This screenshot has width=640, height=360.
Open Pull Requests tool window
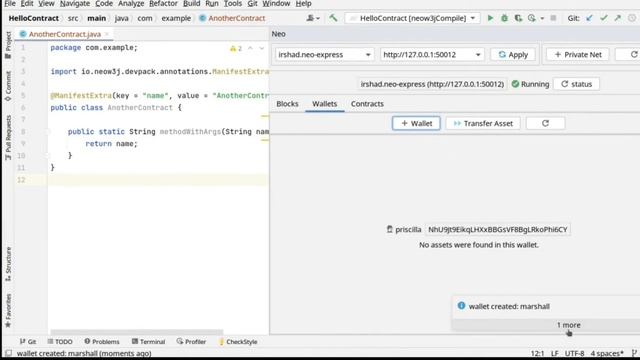pos(8,137)
